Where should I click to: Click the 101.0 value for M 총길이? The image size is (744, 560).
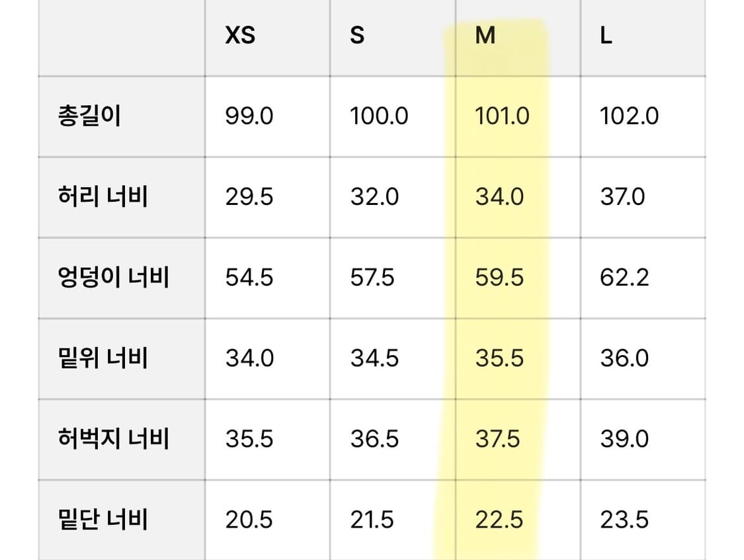coord(502,116)
